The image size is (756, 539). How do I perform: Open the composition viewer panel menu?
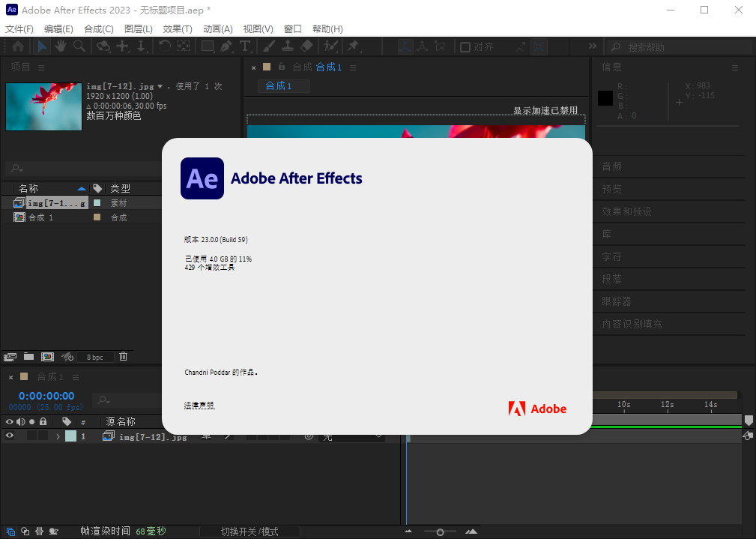pyautogui.click(x=353, y=67)
